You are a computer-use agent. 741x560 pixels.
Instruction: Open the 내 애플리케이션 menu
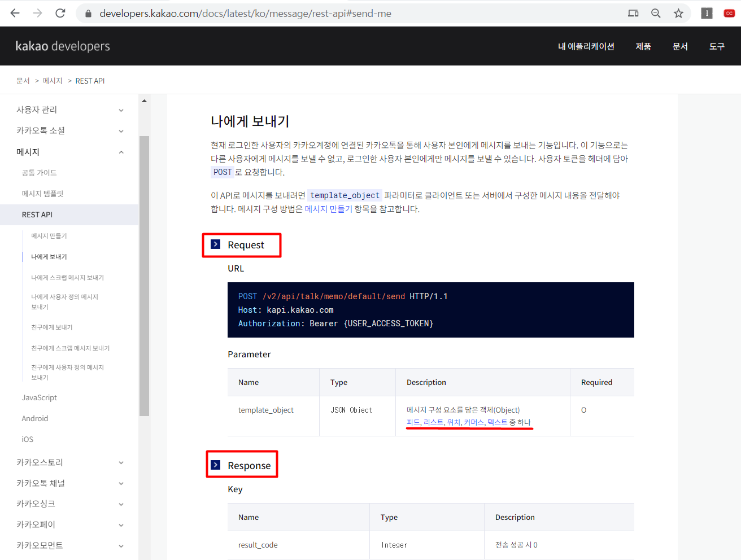(586, 46)
